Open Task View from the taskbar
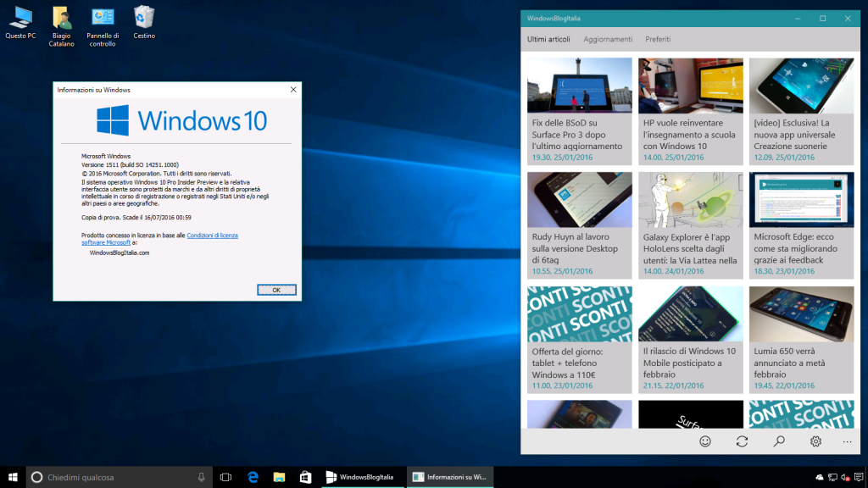The width and height of the screenshot is (868, 488). tap(225, 476)
